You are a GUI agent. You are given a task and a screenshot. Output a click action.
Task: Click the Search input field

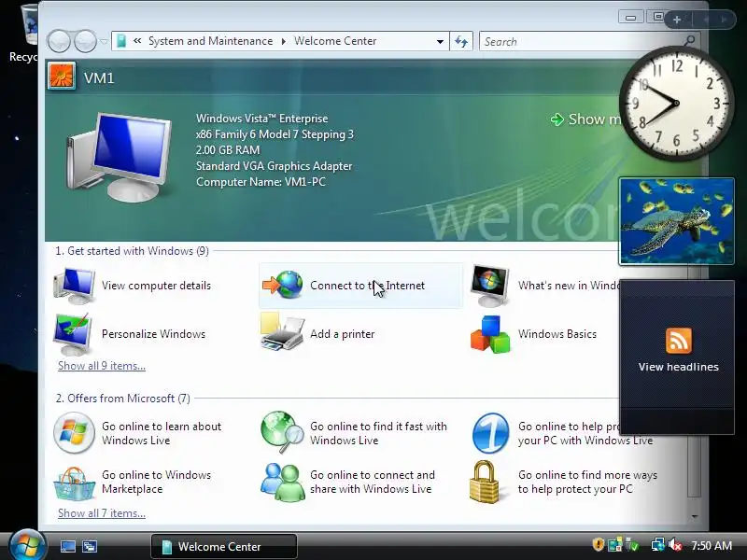tap(581, 41)
